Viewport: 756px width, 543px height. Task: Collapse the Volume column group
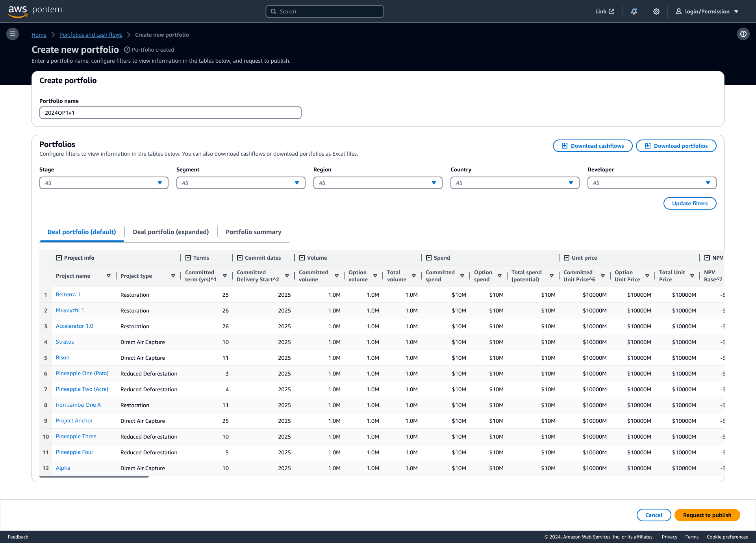click(302, 258)
